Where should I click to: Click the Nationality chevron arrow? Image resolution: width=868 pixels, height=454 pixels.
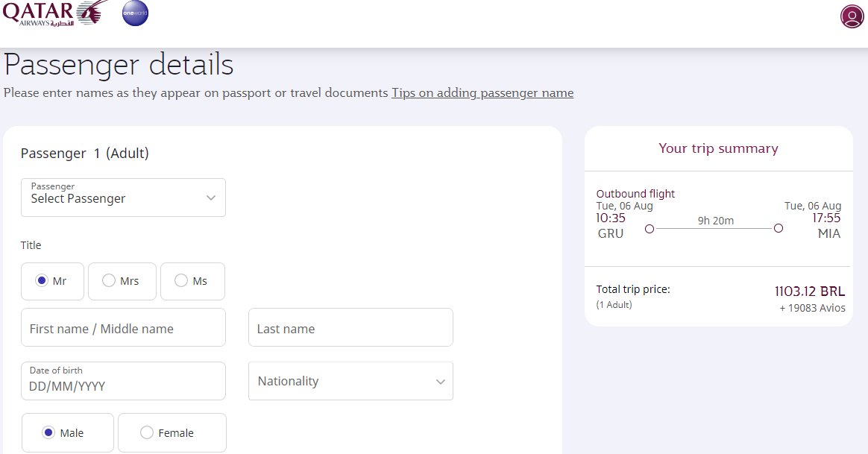441,382
